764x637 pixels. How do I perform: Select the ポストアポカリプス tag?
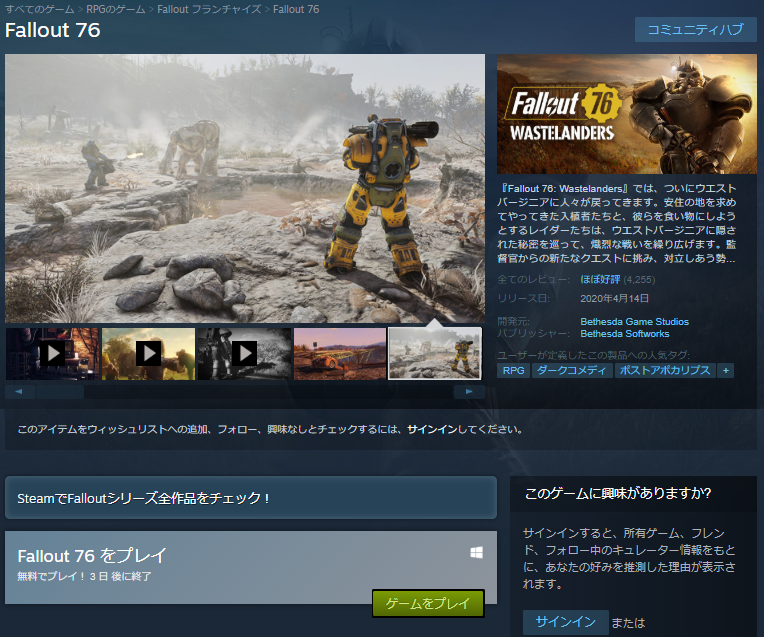(x=665, y=370)
